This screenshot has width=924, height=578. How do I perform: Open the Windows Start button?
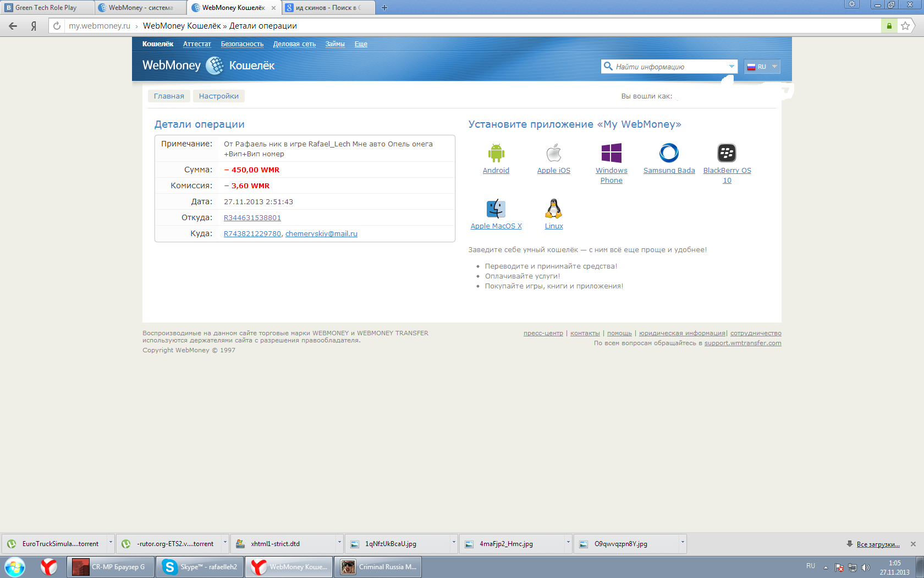(x=15, y=567)
